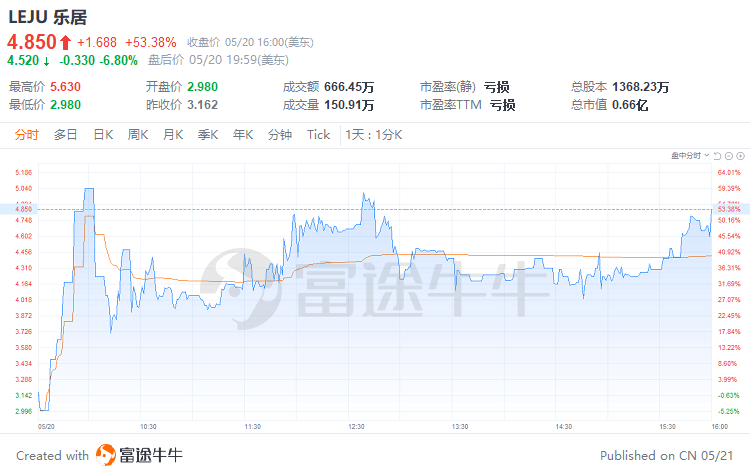Click the after-hours change -6.80%
Viewport: 750px width, 476px height.
tap(119, 60)
